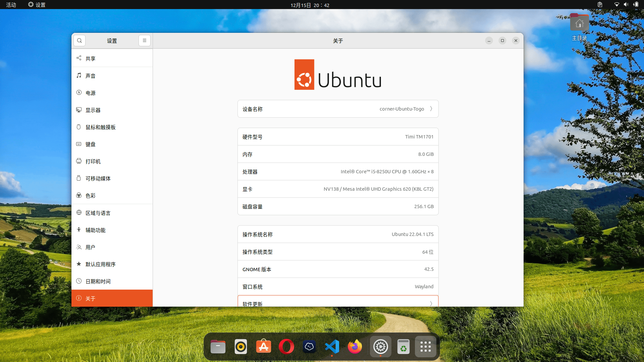The height and width of the screenshot is (362, 644).
Task: Click the monitor icon beside 显示器
Action: pyautogui.click(x=79, y=110)
